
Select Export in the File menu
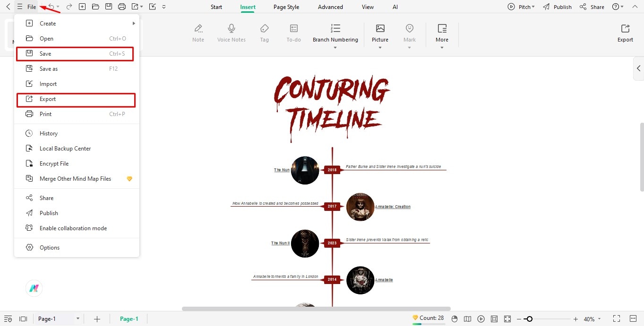(76, 100)
